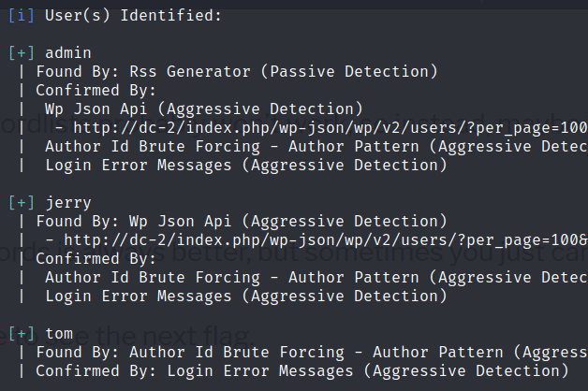This screenshot has width=588, height=391.
Task: Click admin's 'Login Error Messages' line
Action: [x=246, y=166]
